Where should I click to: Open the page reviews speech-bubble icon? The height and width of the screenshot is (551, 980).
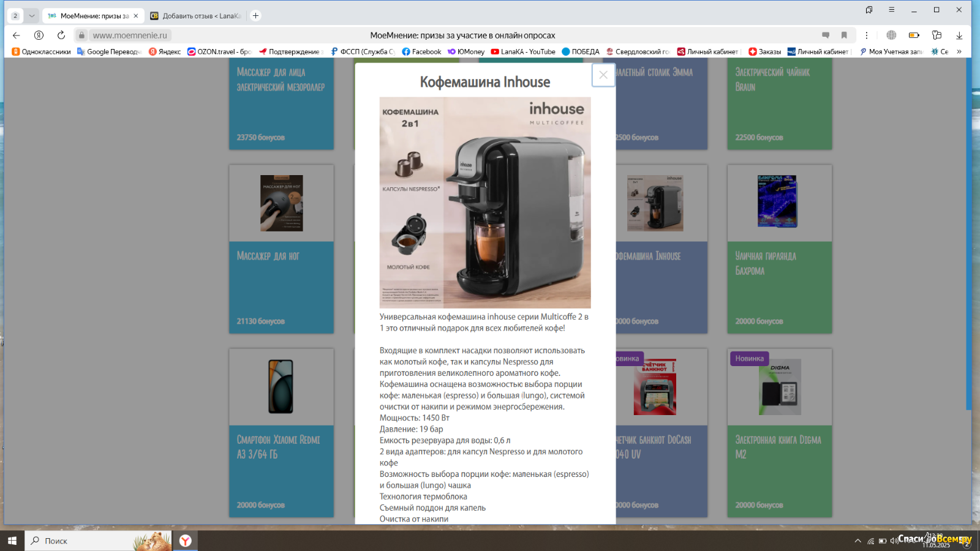click(x=826, y=36)
